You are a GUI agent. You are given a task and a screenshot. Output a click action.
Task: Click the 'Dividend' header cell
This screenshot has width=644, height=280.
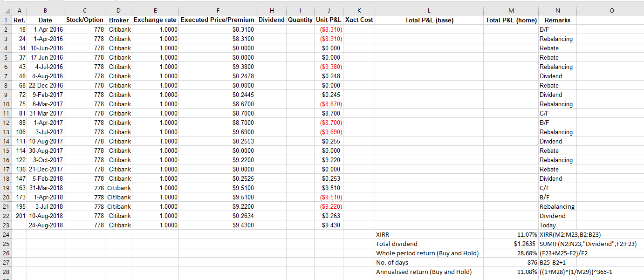click(x=271, y=20)
